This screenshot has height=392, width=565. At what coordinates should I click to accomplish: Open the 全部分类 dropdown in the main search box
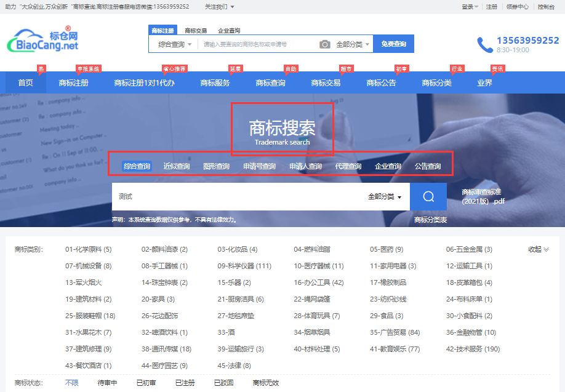click(385, 197)
